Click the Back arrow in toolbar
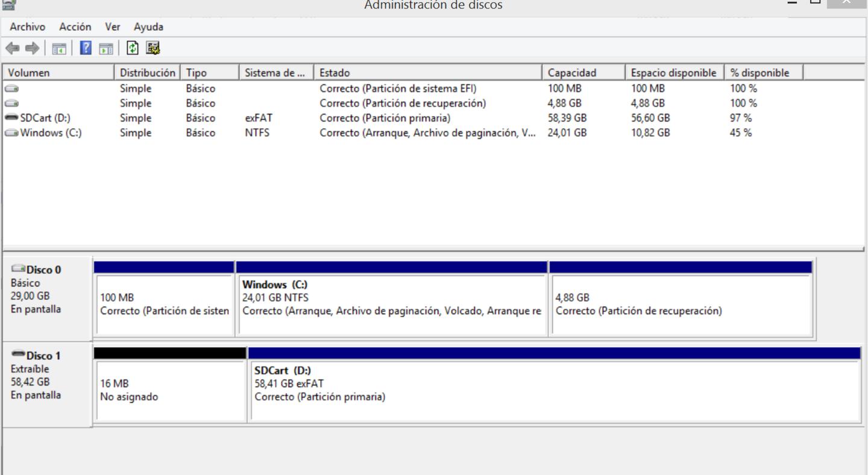 pyautogui.click(x=11, y=48)
